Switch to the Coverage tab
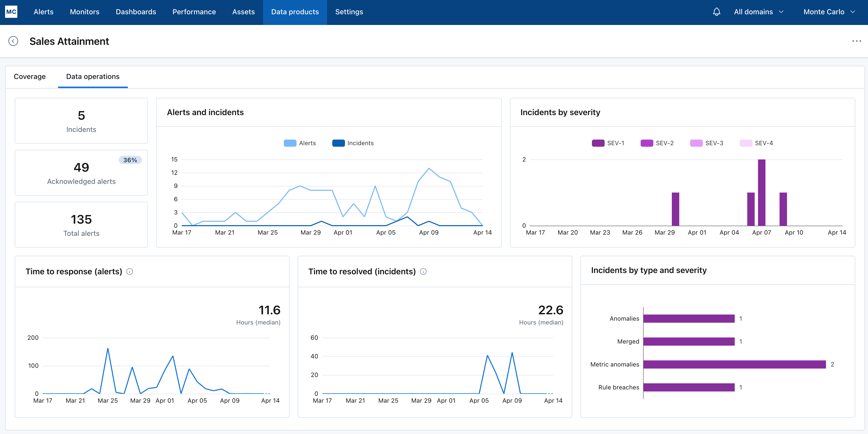868x434 pixels. point(30,76)
